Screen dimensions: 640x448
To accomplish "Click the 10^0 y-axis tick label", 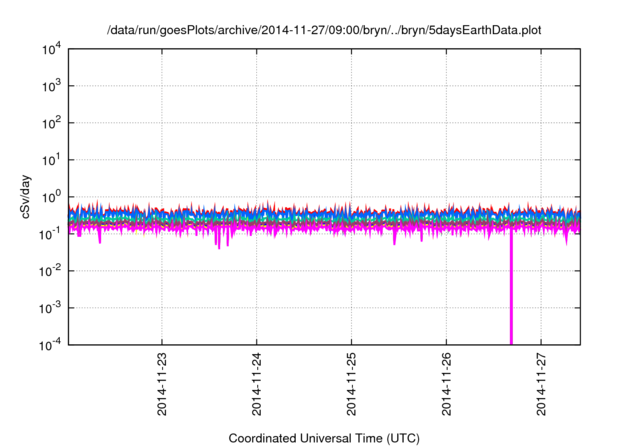I will 52,197.
